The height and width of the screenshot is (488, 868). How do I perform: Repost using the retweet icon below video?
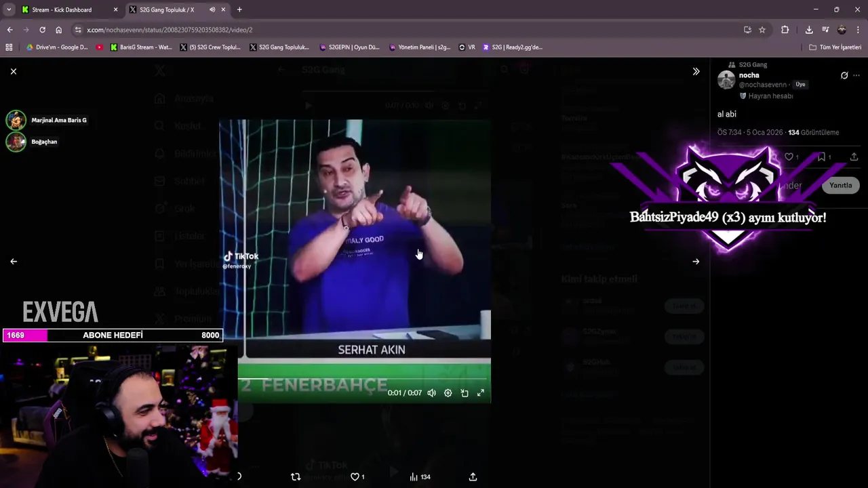pyautogui.click(x=296, y=477)
